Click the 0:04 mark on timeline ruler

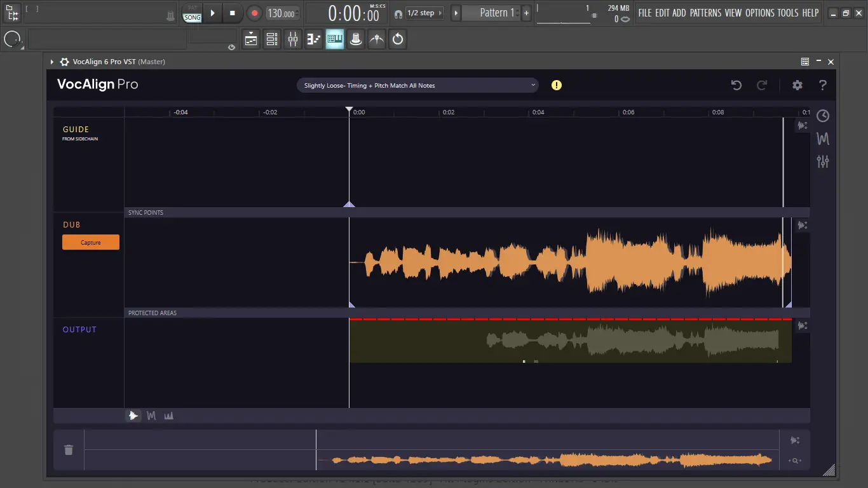538,112
